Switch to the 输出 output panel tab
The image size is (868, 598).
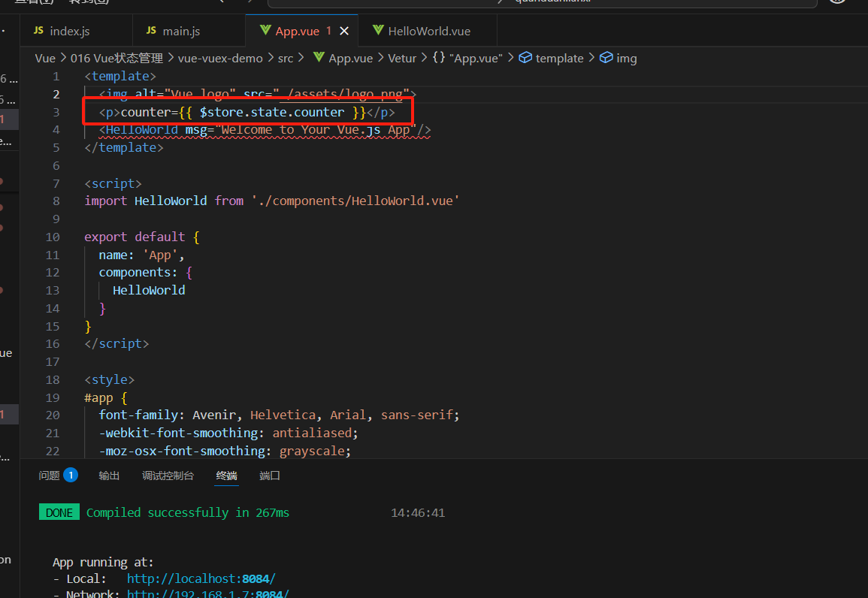click(x=109, y=476)
